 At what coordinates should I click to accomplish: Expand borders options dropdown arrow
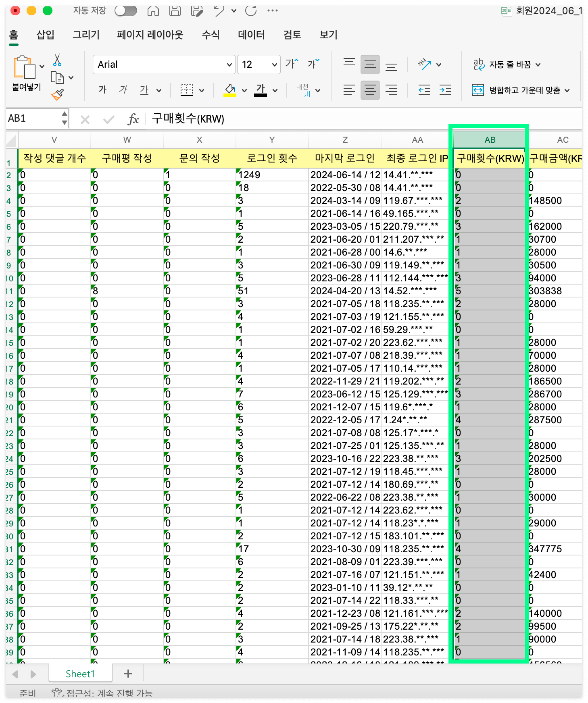202,91
